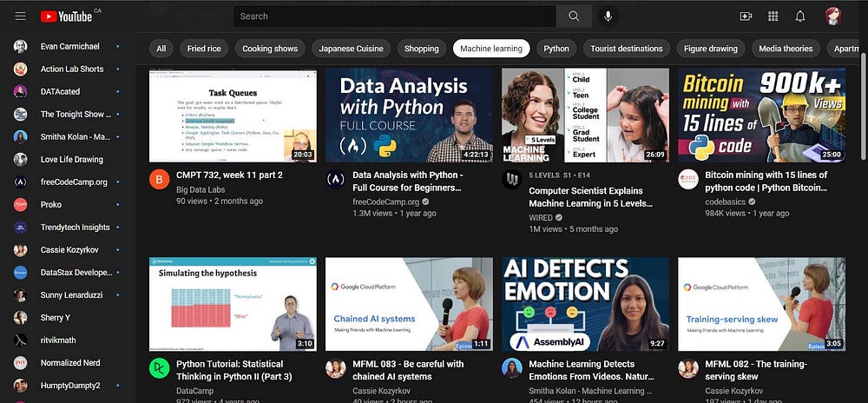The image size is (868, 403).
Task: Select the Python filter chip
Action: [x=556, y=49]
